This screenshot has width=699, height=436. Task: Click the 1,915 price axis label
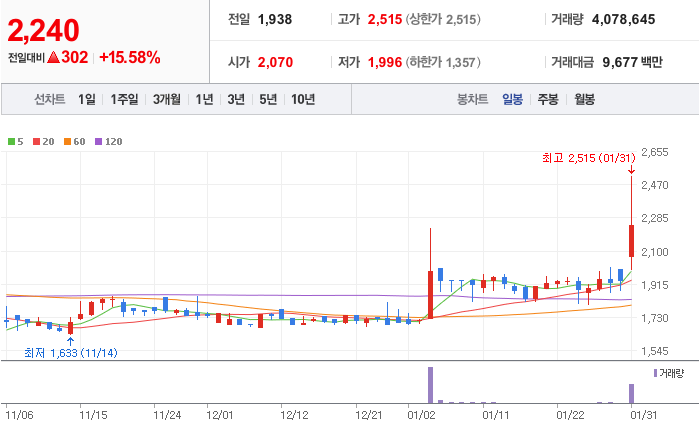[x=655, y=285]
